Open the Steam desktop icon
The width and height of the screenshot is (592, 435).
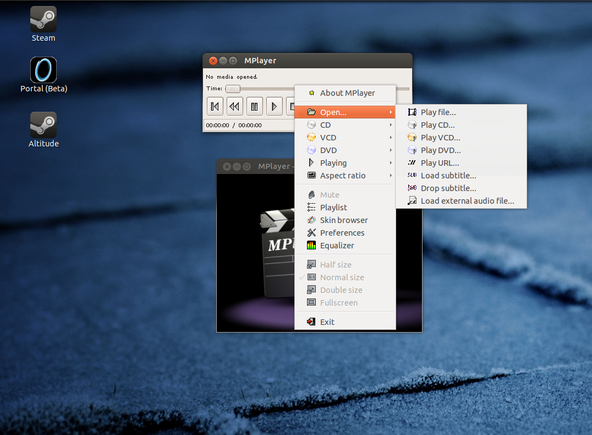point(43,24)
